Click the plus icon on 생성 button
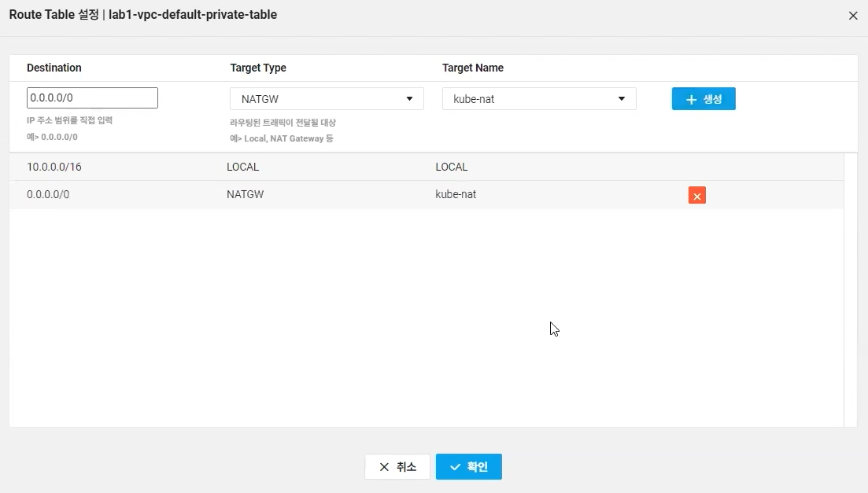This screenshot has width=868, height=493. pyautogui.click(x=692, y=99)
